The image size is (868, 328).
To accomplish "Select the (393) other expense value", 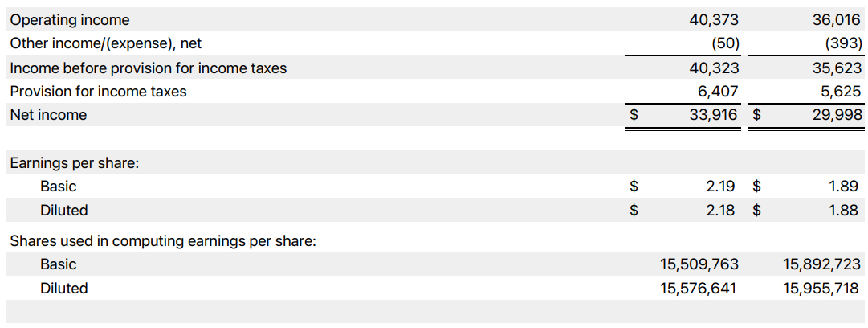I will pos(843,43).
